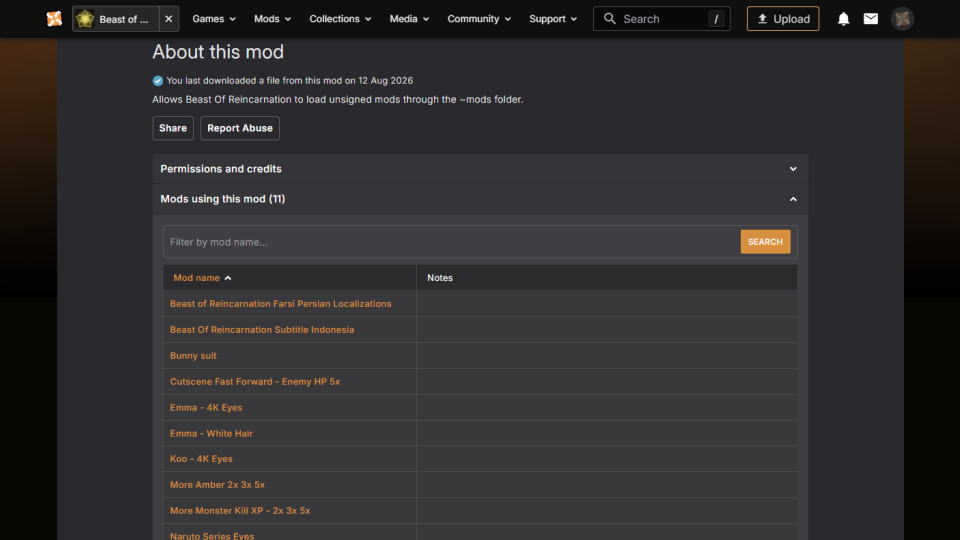Open the Collections menu
This screenshot has height=540, width=960.
[340, 19]
